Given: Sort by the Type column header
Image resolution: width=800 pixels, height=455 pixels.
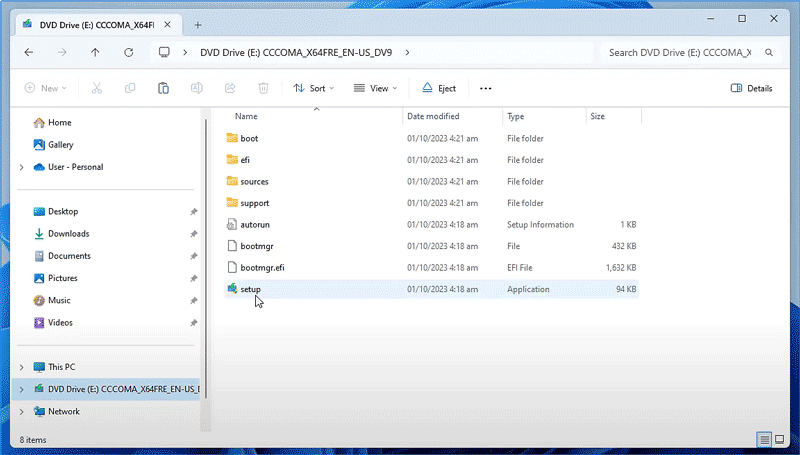Looking at the screenshot, I should tap(515, 116).
